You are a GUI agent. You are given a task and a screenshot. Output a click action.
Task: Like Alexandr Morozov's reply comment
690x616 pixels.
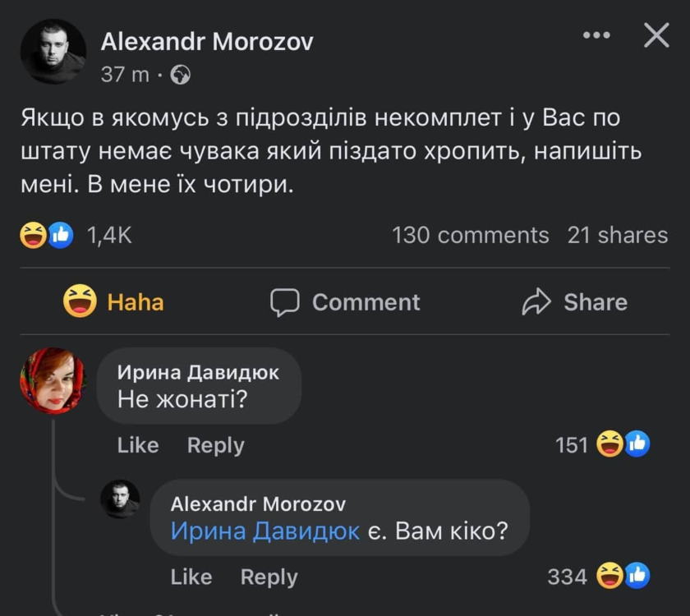point(191,577)
